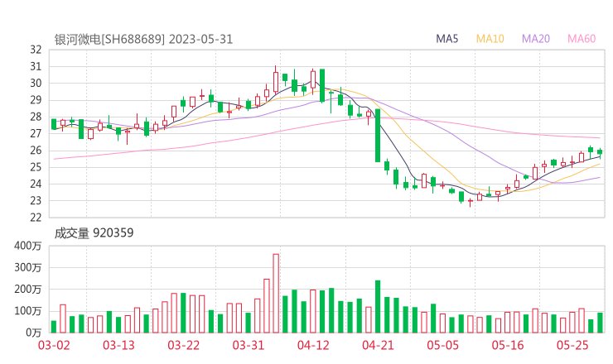Click the price axis value 27
Screen dimensions: 613x364
[x=36, y=133]
